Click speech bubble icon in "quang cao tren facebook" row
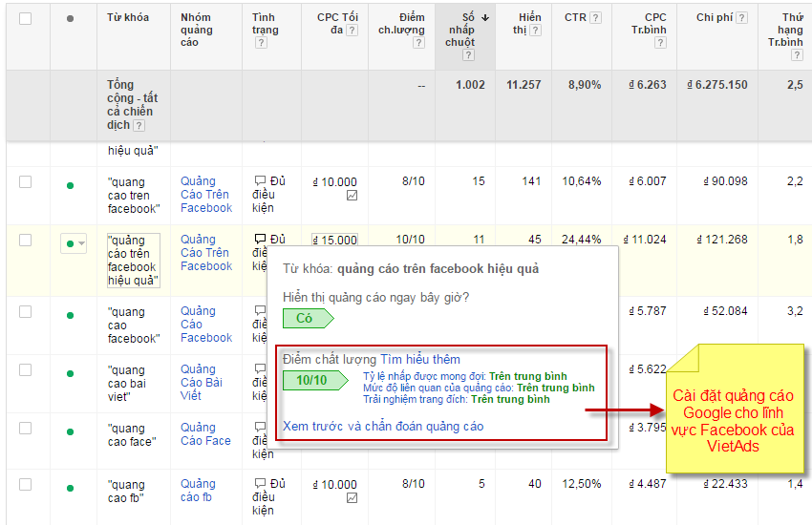 [260, 180]
